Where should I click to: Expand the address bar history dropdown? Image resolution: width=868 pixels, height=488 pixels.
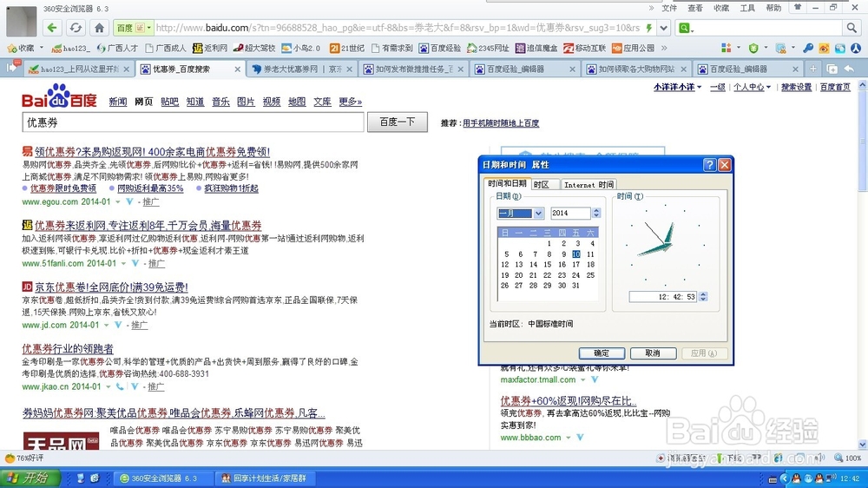point(664,28)
